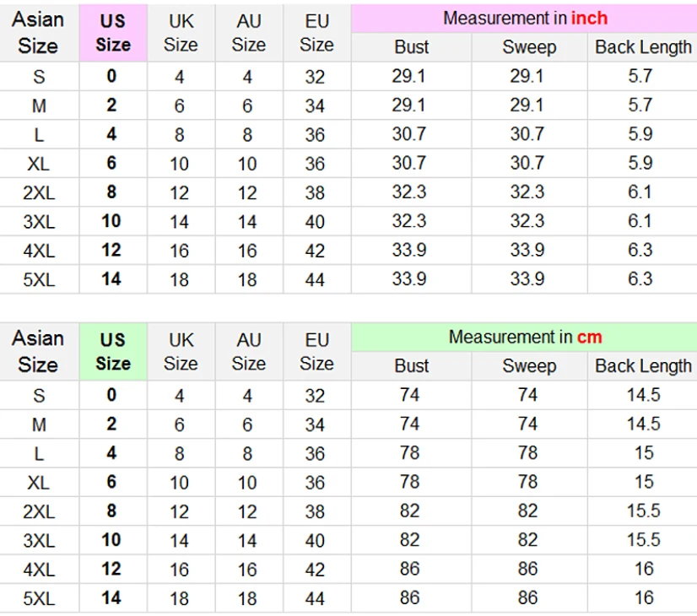Select the 'Measurement in cm' header cell
Image resolution: width=697 pixels, height=616 pixels.
(x=524, y=338)
